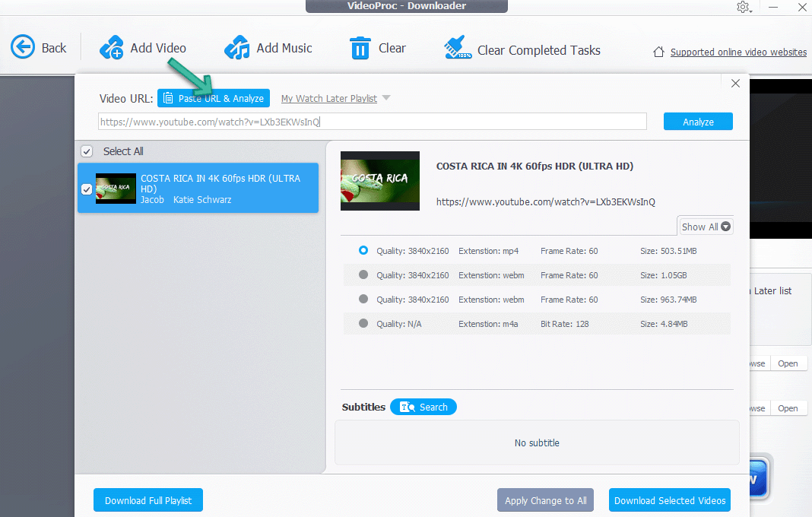Click Apply Change to All
812x517 pixels.
click(545, 500)
